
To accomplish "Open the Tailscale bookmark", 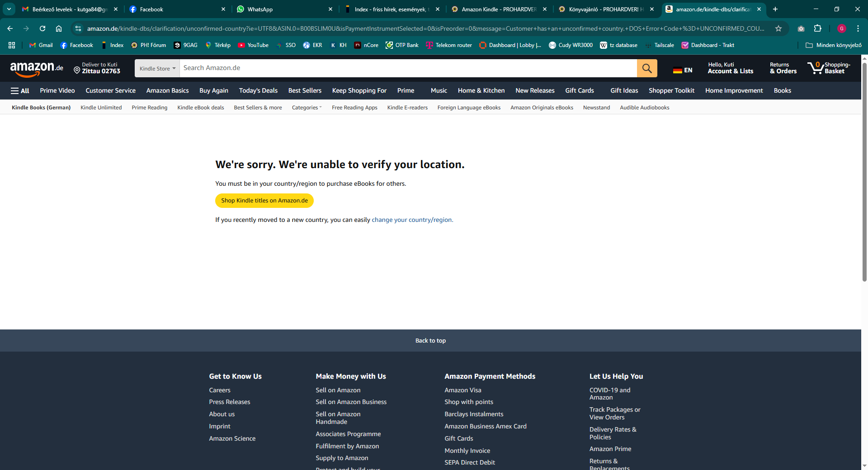I will pyautogui.click(x=660, y=45).
